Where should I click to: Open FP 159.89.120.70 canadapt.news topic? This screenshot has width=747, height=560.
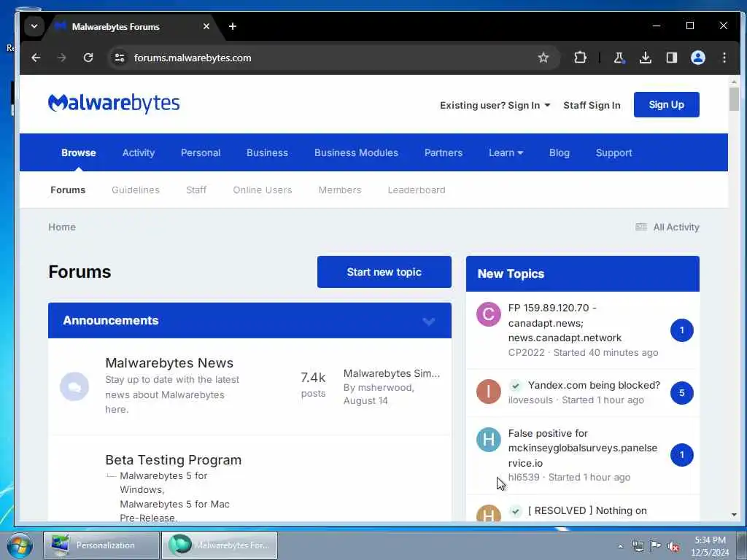[565, 323]
